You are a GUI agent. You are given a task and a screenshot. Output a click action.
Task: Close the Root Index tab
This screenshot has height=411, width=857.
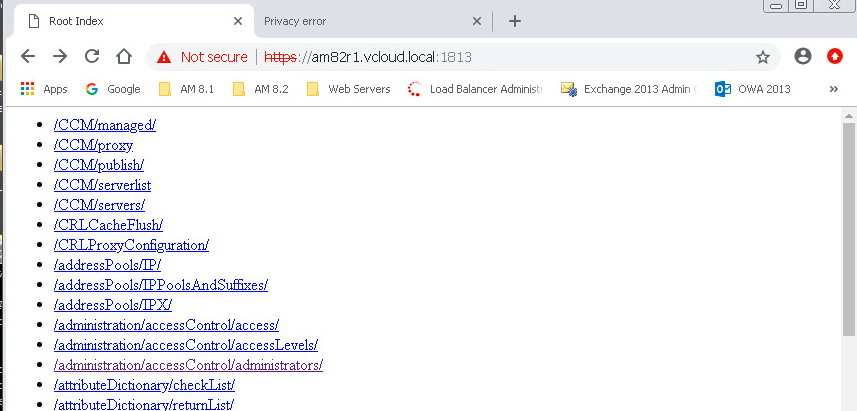coord(238,21)
